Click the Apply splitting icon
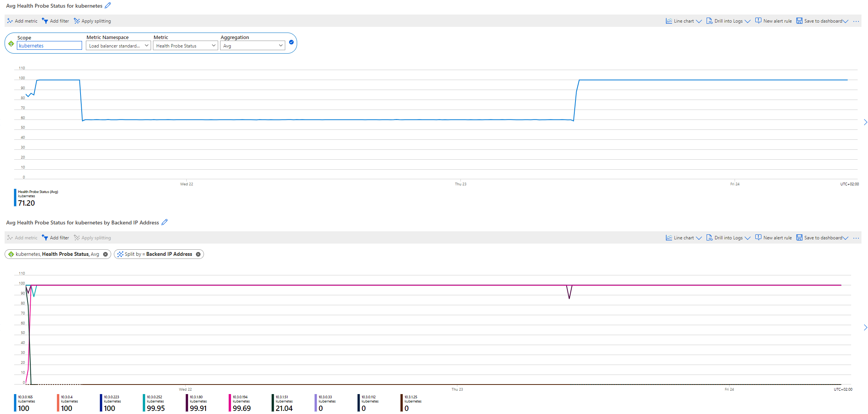This screenshot has width=868, height=414. tap(76, 21)
